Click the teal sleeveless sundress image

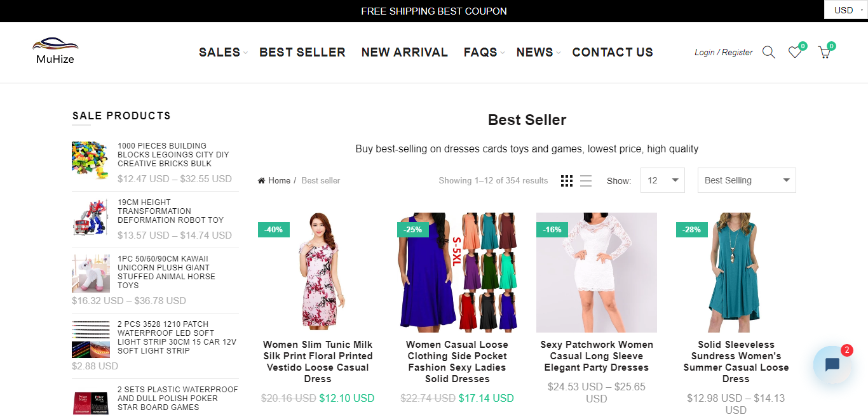coord(736,272)
